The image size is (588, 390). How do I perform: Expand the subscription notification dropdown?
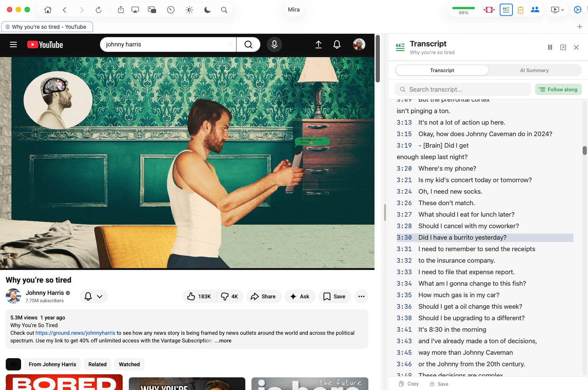[94, 296]
